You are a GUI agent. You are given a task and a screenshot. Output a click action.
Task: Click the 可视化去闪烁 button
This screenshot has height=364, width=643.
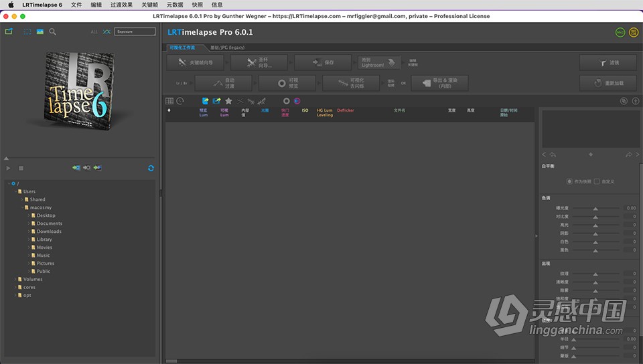click(352, 83)
